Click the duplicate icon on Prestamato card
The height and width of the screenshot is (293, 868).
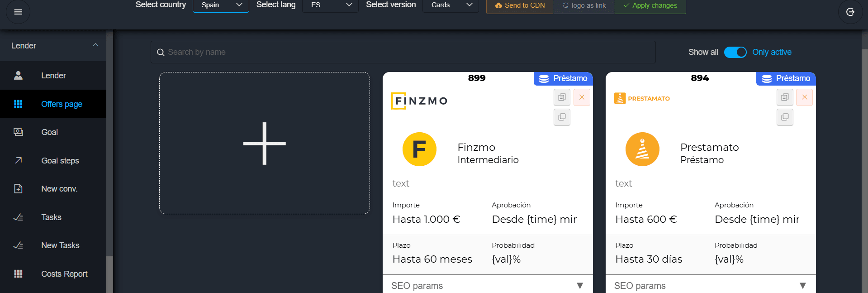(785, 117)
